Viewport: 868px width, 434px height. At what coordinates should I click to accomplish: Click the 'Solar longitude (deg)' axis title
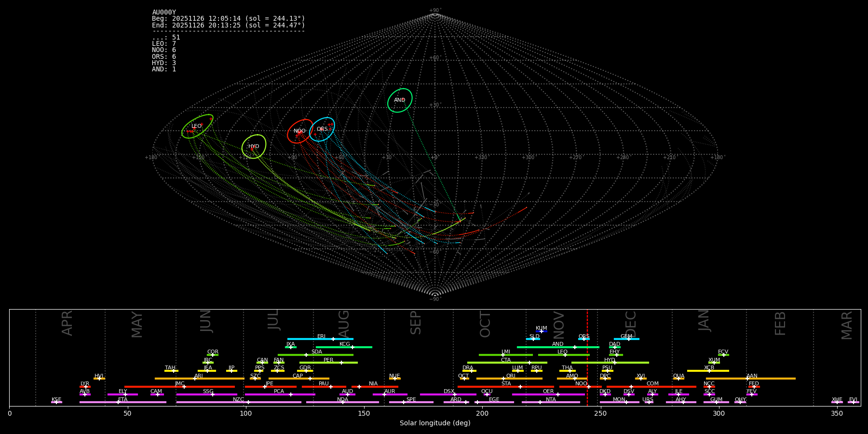point(435,423)
